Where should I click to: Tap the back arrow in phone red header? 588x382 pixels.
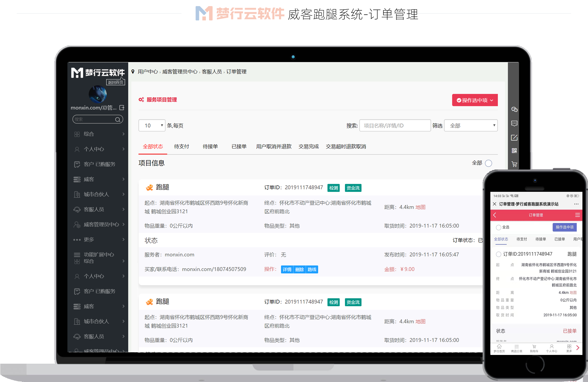tap(495, 215)
